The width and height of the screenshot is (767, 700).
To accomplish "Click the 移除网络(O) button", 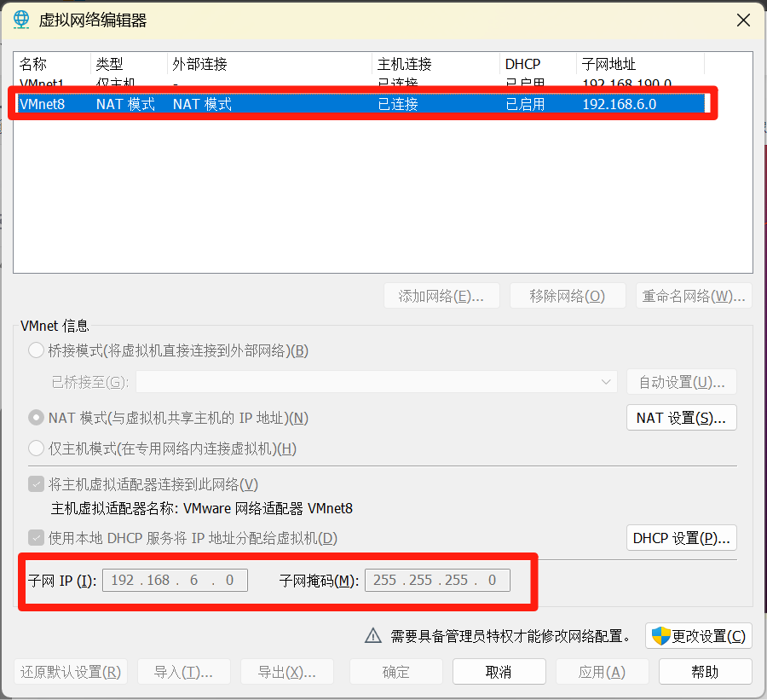I will coord(568,296).
